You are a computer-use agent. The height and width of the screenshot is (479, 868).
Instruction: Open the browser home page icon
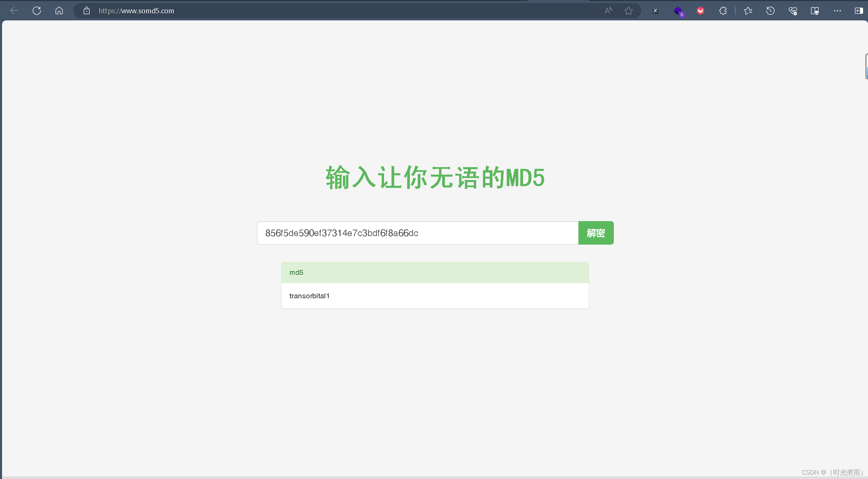point(59,11)
